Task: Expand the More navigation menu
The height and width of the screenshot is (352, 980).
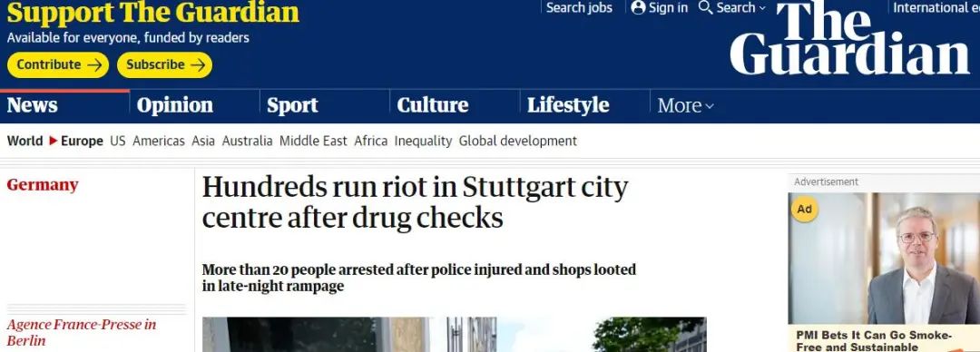Action: click(685, 105)
